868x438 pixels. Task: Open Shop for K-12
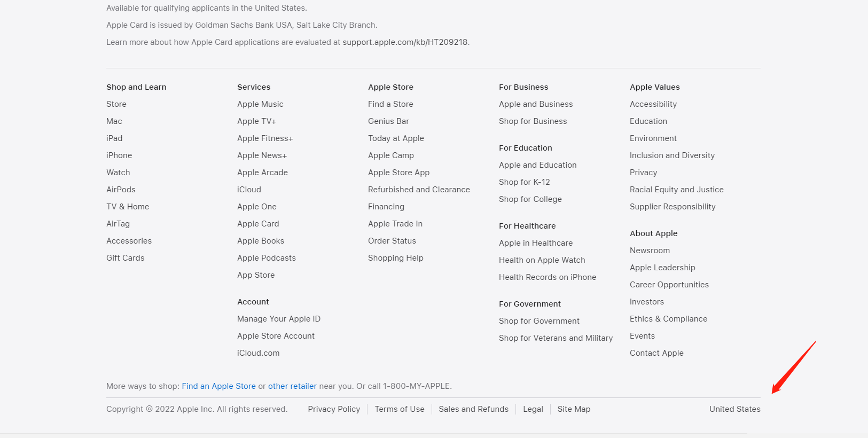click(x=525, y=182)
